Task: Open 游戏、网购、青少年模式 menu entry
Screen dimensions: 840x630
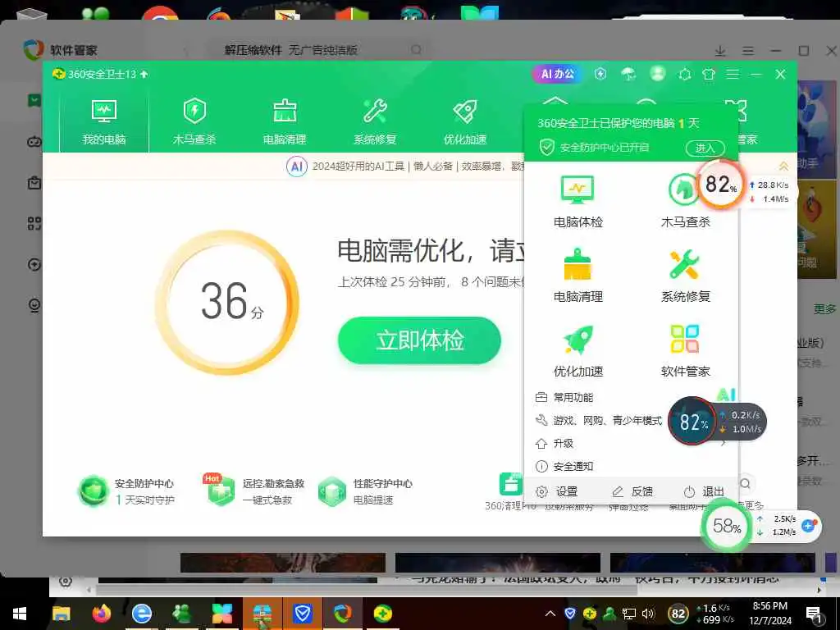Action: (598, 421)
